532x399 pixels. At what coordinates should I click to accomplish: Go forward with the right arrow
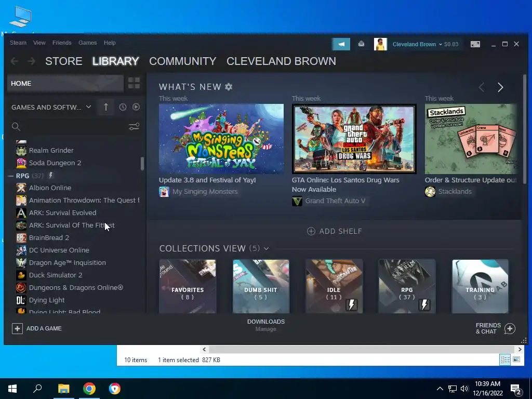[31, 61]
